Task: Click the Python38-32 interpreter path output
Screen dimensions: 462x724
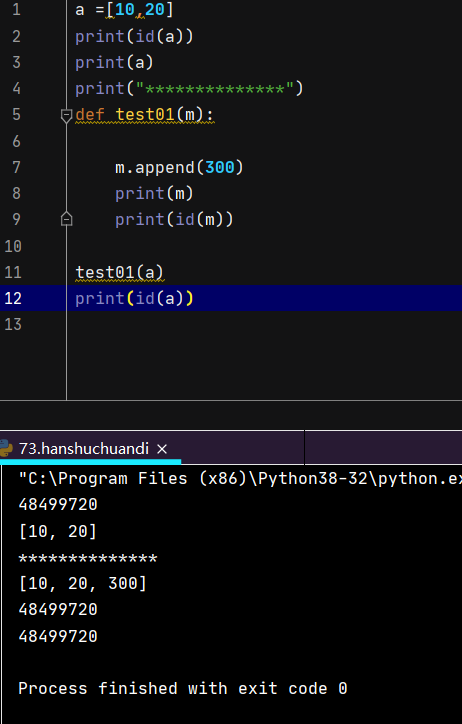Action: click(240, 478)
